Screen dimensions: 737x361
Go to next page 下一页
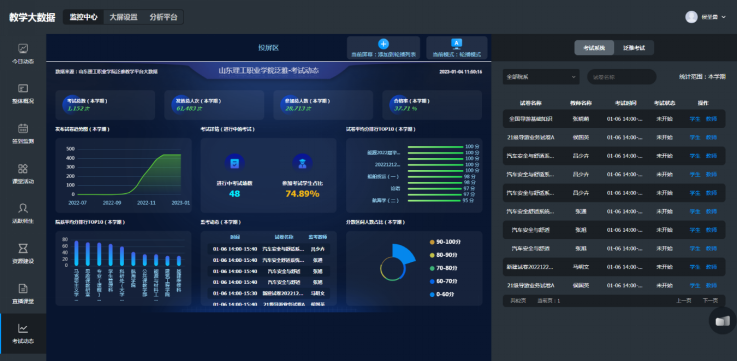point(710,300)
